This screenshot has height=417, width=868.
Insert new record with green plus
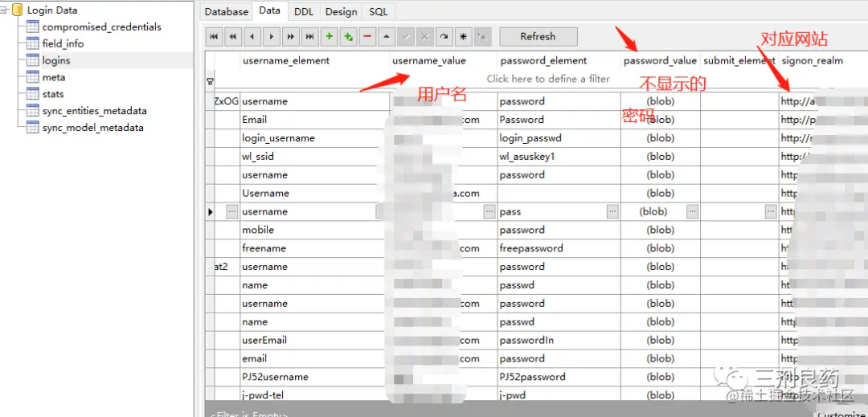(x=329, y=36)
